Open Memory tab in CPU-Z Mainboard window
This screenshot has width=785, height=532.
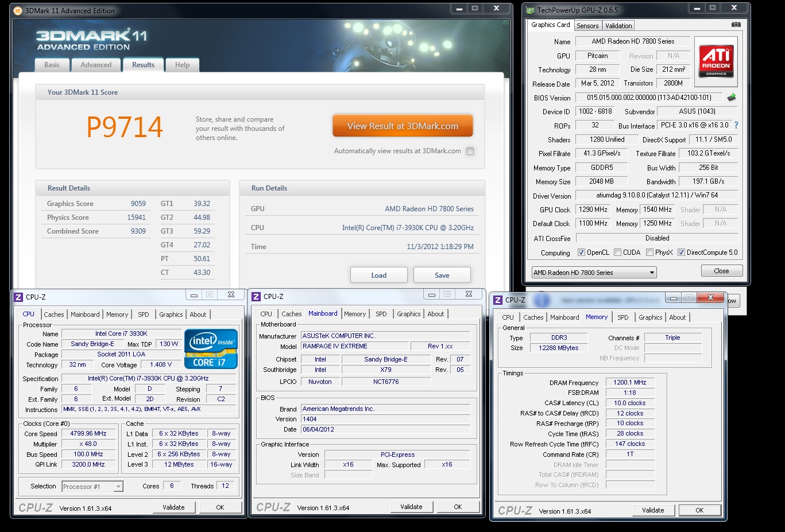pyautogui.click(x=355, y=314)
